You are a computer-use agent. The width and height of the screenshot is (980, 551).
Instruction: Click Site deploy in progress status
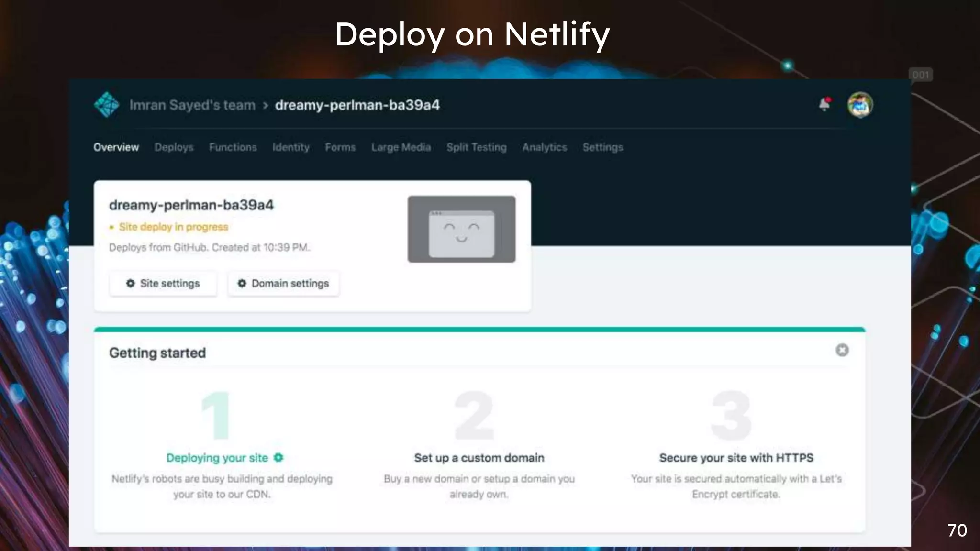point(173,227)
